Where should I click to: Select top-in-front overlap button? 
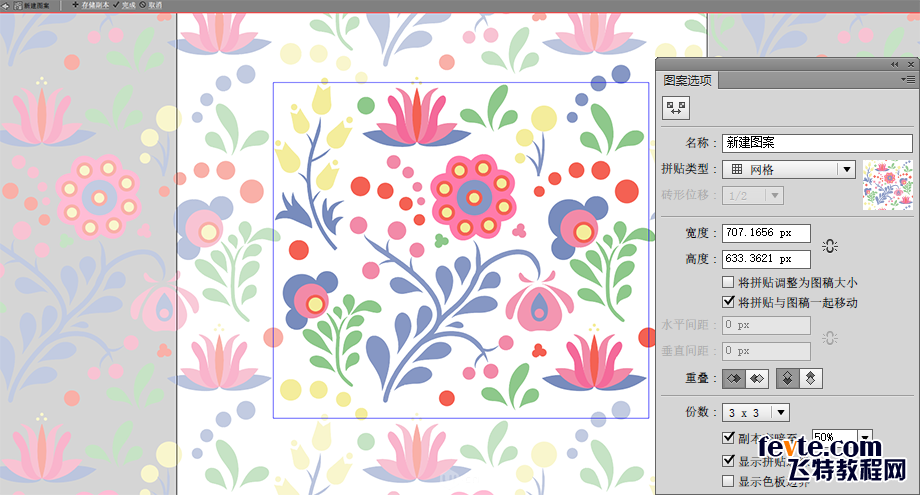(x=787, y=379)
